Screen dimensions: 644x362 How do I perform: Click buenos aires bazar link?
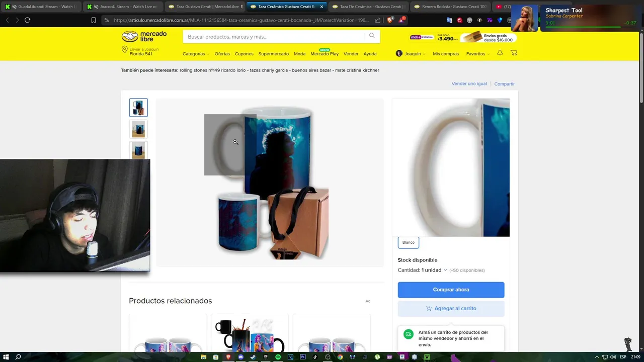pos(311,70)
